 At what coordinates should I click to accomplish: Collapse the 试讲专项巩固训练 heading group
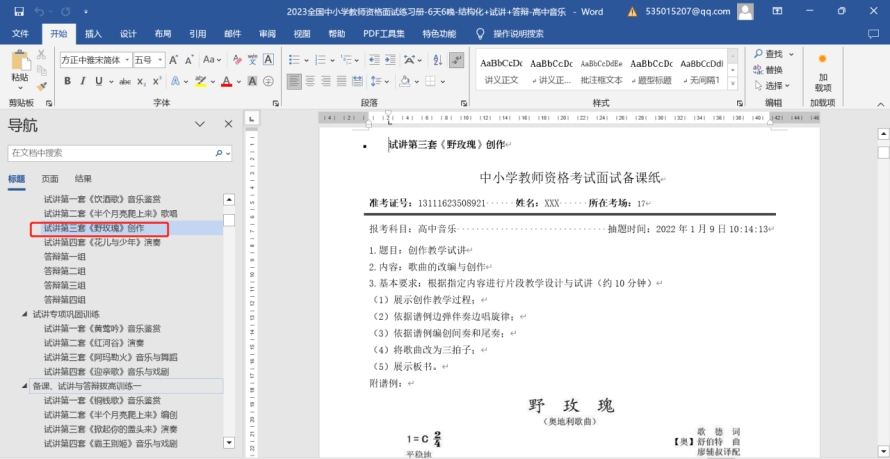click(x=25, y=313)
